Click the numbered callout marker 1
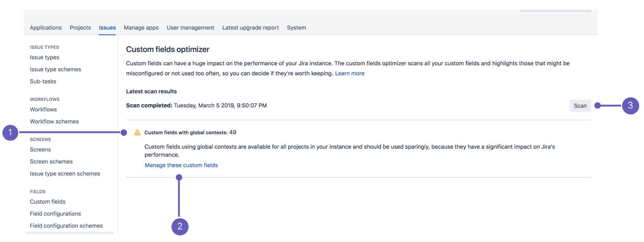The image size is (644, 242). click(x=10, y=132)
